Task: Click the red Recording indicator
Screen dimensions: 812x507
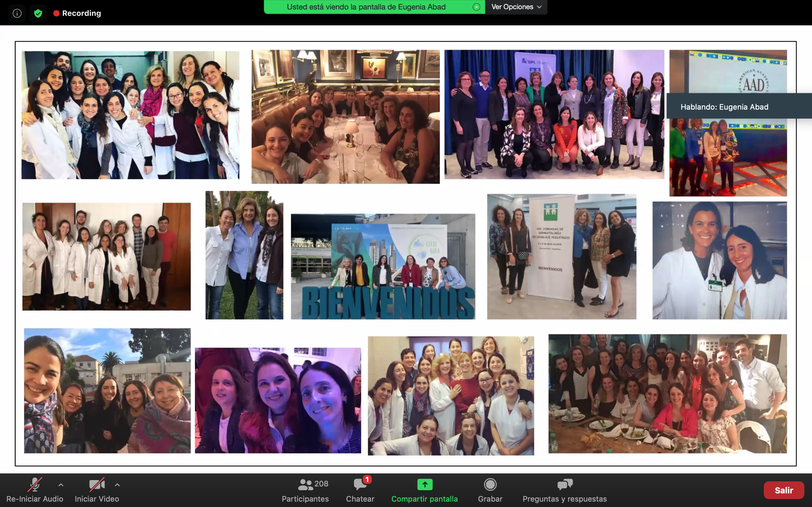Action: pos(77,13)
